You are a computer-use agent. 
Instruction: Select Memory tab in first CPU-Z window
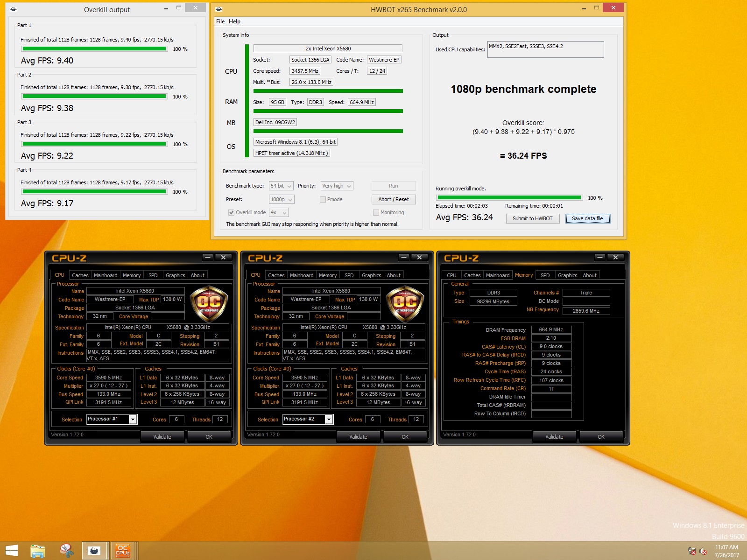tap(132, 275)
